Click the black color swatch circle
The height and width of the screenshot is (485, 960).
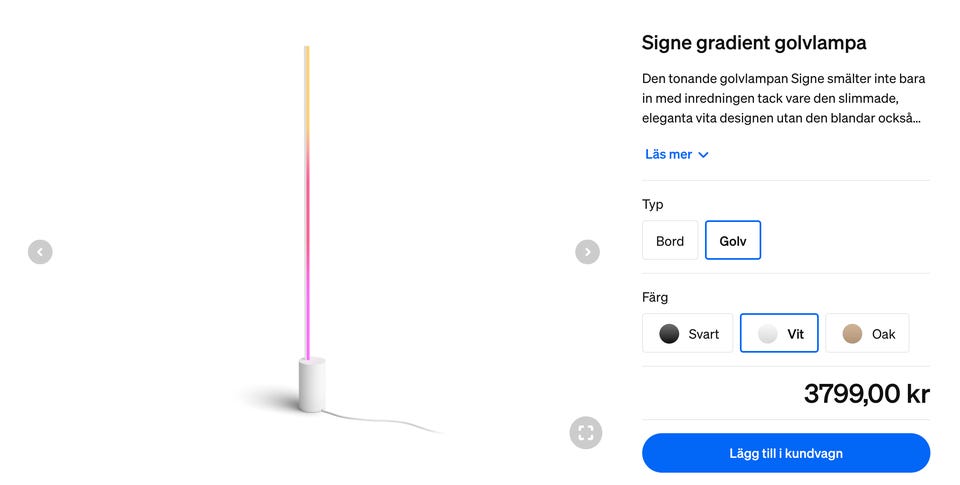tap(669, 334)
